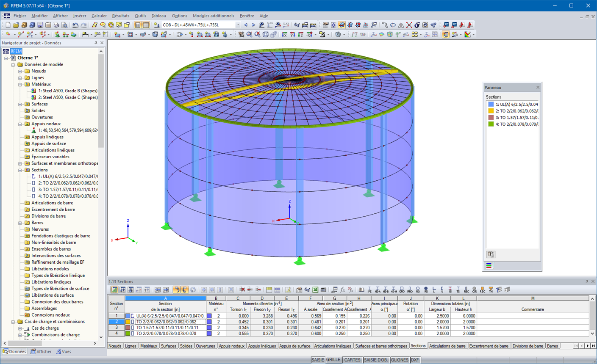
Task: Select row 3 in the Sections table
Action: pyautogui.click(x=116, y=327)
